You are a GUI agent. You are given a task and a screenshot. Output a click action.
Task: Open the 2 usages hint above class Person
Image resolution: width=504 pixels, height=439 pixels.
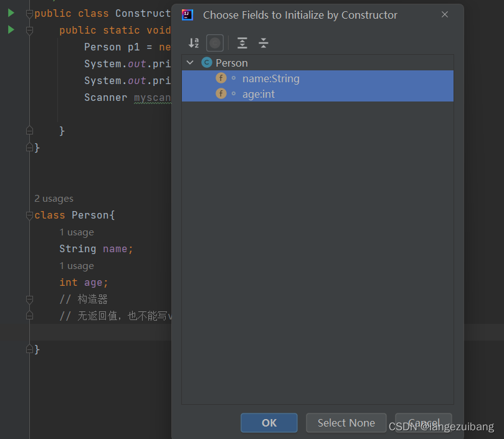click(x=54, y=199)
